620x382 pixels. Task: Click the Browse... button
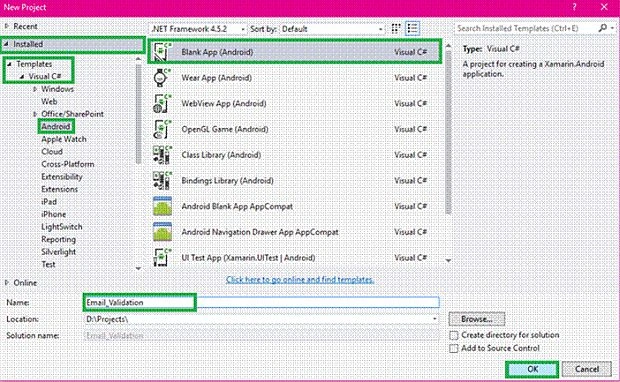point(476,319)
